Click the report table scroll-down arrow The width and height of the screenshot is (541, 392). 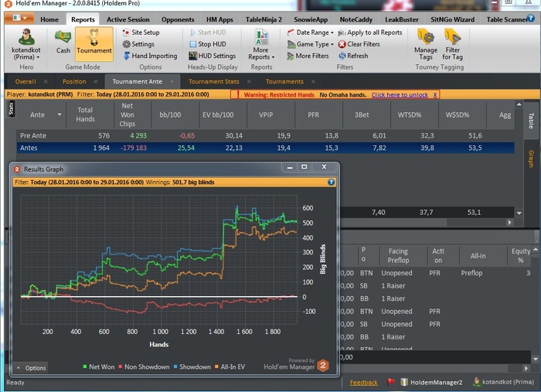[519, 213]
